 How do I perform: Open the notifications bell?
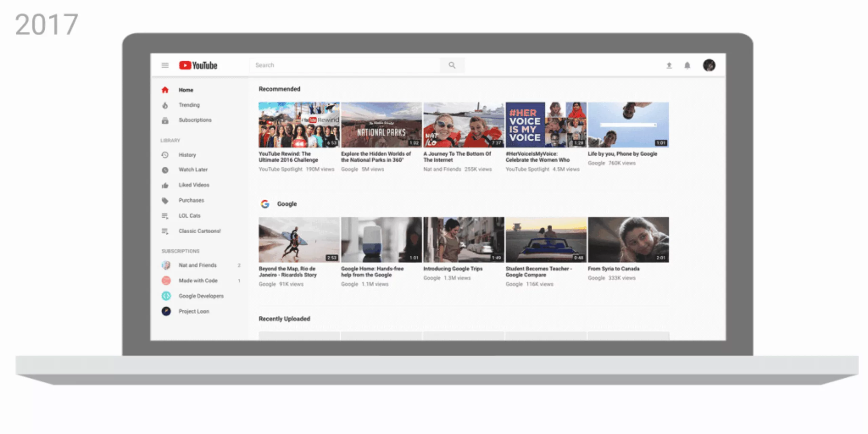point(687,65)
